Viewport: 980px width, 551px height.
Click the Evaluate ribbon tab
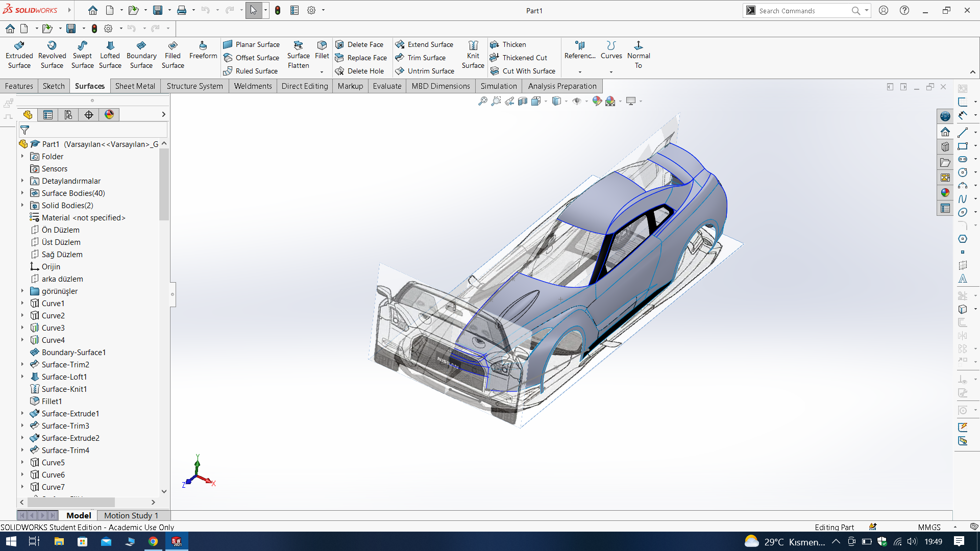tap(386, 85)
